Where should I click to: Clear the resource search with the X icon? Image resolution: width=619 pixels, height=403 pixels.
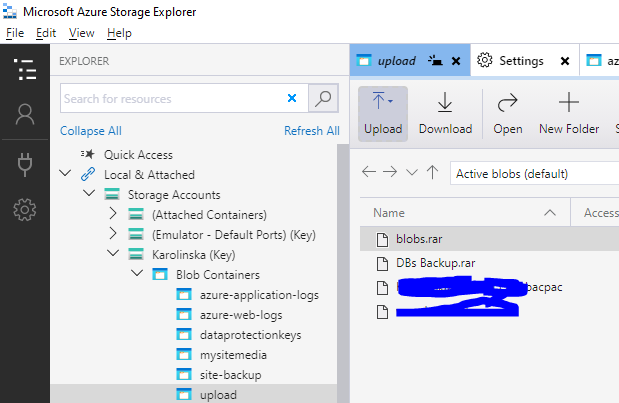(292, 98)
